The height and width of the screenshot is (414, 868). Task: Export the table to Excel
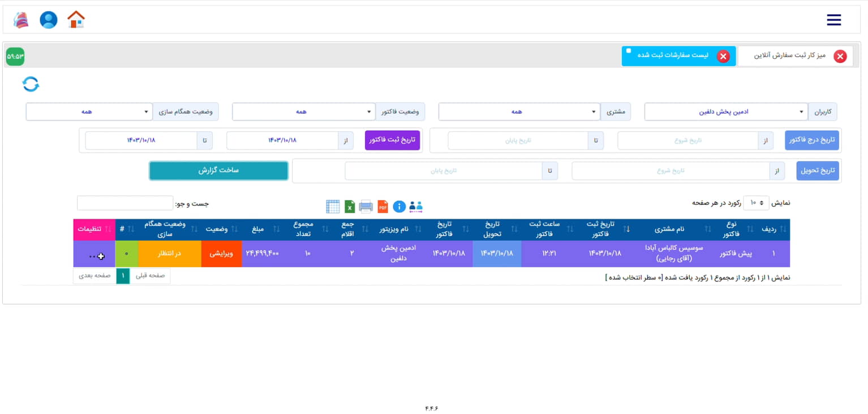350,207
